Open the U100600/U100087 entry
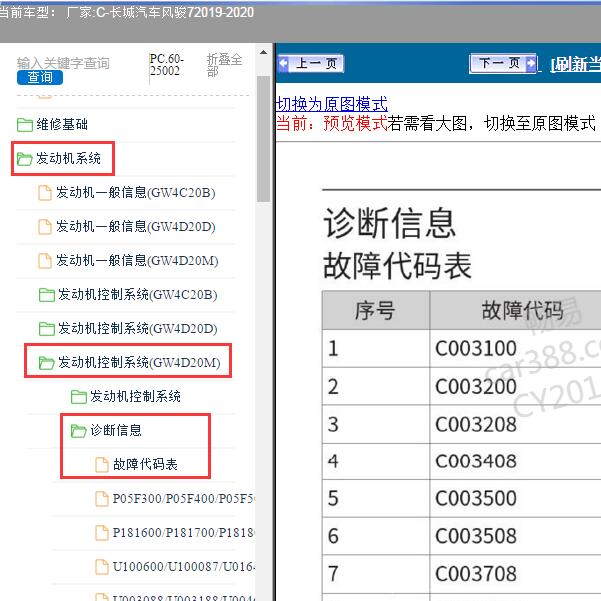 184,567
